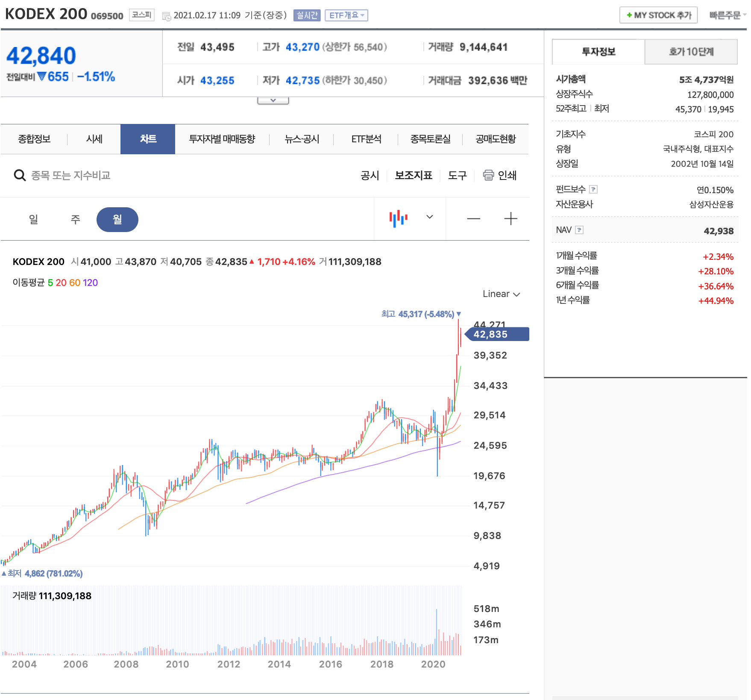Screen dimensions: 751x700
Task: Click the MY STOCK 추가 button
Action: [x=658, y=15]
